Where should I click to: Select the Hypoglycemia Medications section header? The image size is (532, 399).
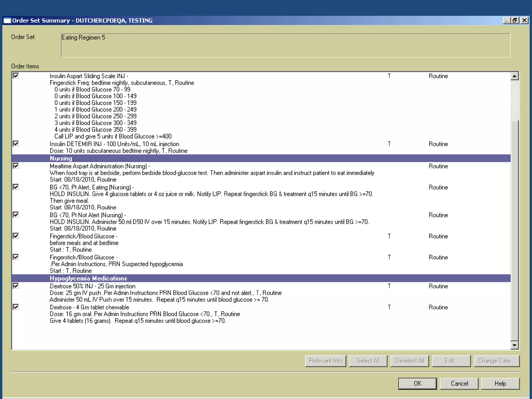click(88, 278)
